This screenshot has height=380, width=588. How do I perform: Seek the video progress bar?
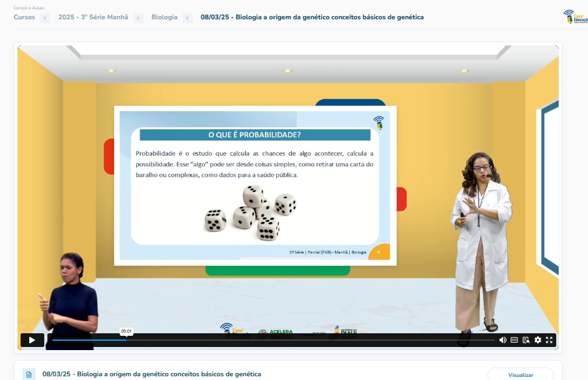(273, 340)
